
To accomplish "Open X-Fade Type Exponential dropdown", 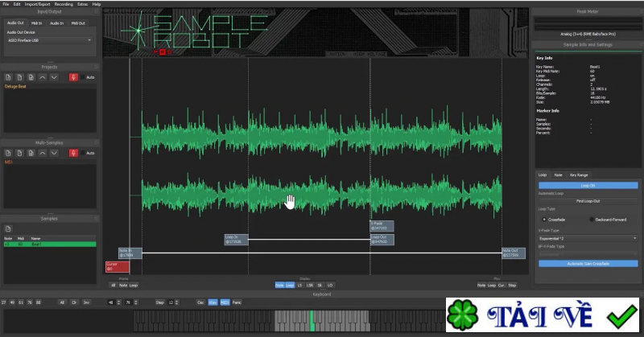I will [x=588, y=239].
